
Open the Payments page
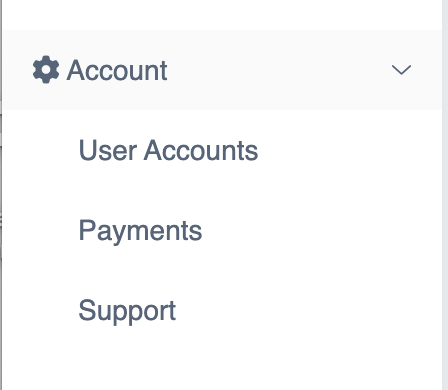tap(140, 231)
